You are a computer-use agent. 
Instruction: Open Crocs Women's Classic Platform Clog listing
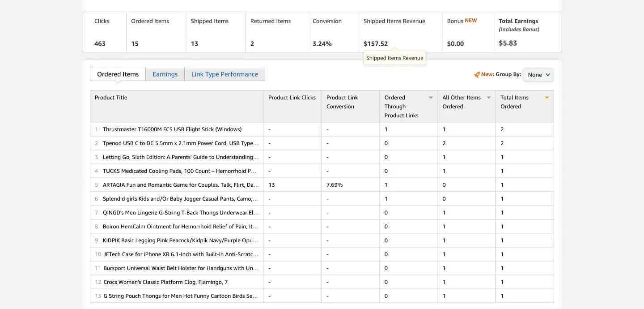pyautogui.click(x=165, y=282)
